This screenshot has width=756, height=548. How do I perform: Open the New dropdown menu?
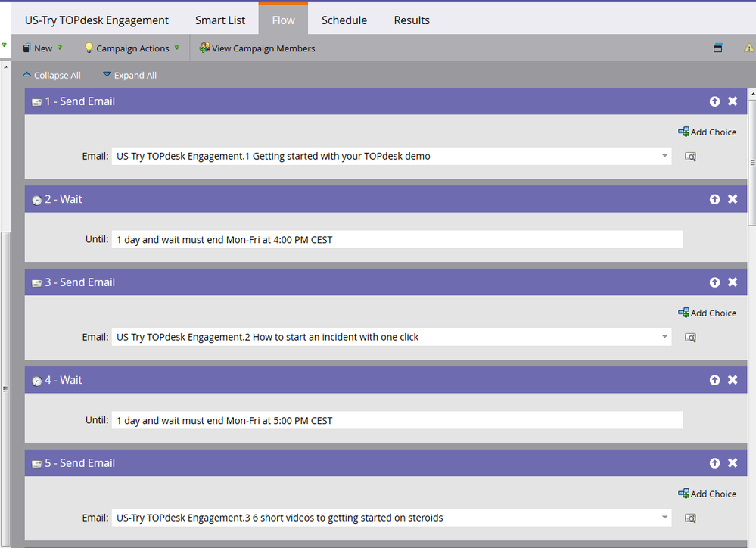click(43, 48)
